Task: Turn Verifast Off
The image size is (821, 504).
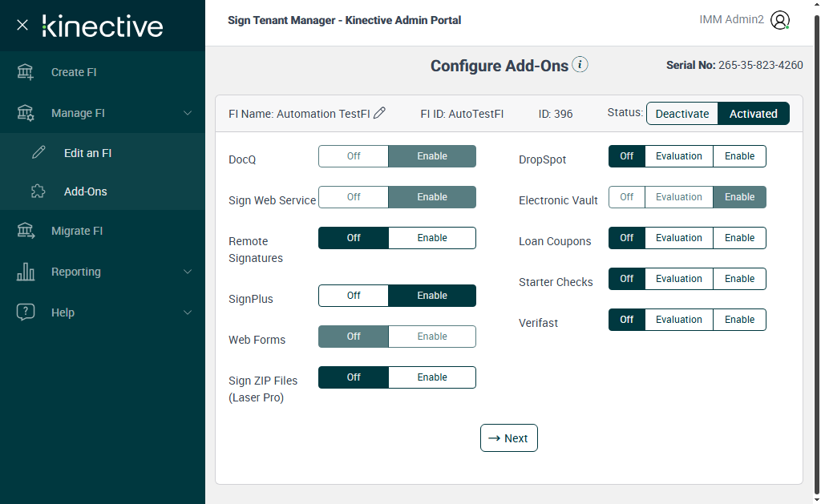Action: point(627,319)
